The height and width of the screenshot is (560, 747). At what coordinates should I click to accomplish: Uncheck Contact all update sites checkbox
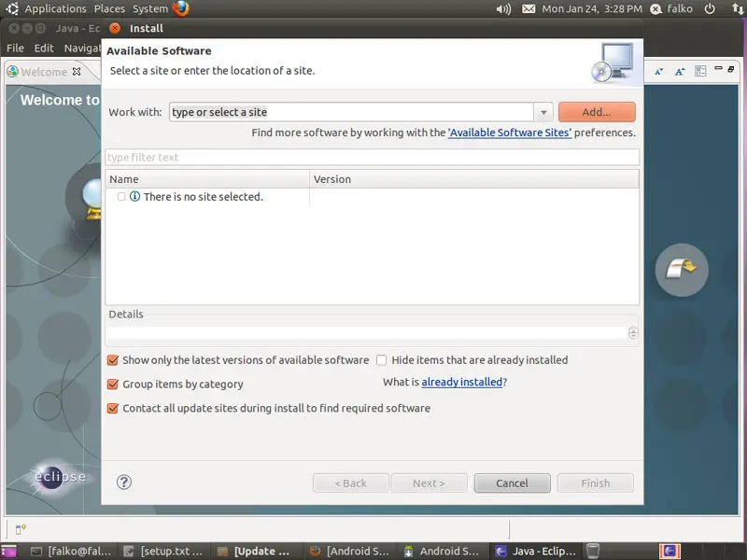(113, 408)
